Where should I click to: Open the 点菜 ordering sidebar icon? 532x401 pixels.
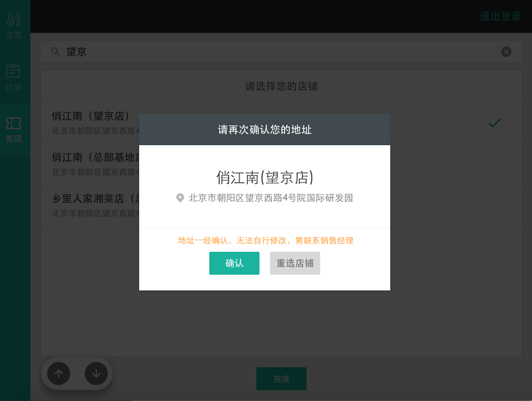pyautogui.click(x=14, y=26)
